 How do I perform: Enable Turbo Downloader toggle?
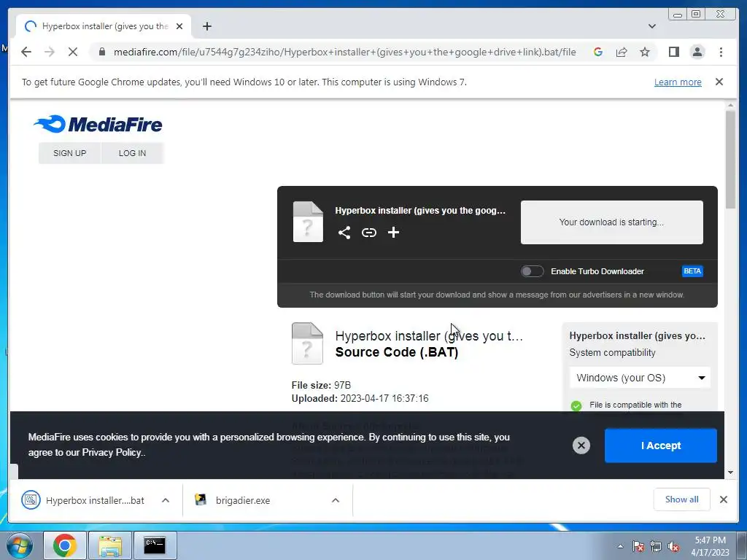pos(532,271)
